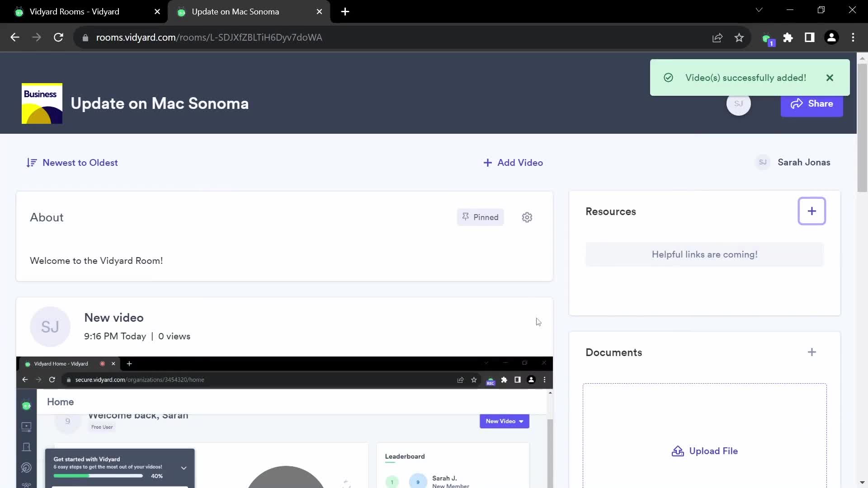Click Welcome to the Vidyard Room text
868x488 pixels.
point(96,261)
